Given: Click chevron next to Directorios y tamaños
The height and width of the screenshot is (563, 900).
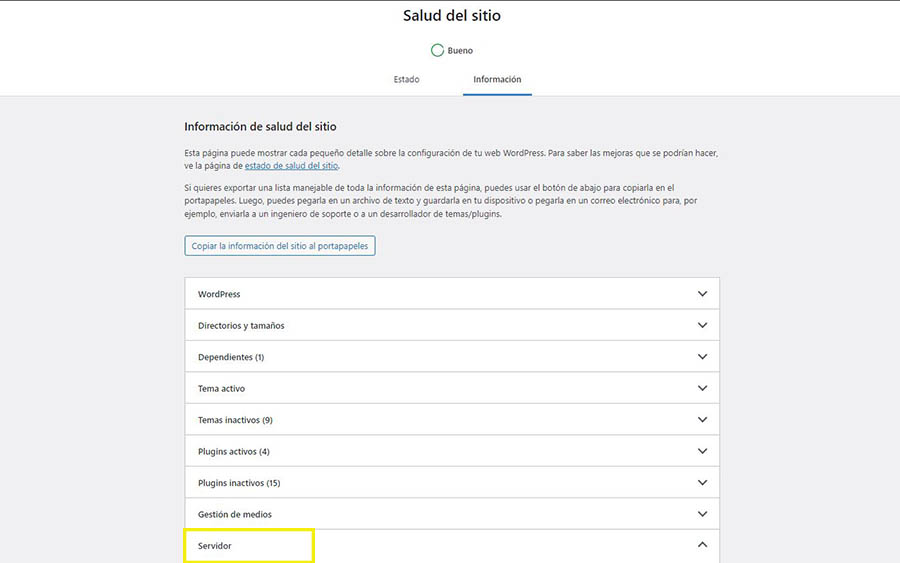Looking at the screenshot, I should (702, 325).
